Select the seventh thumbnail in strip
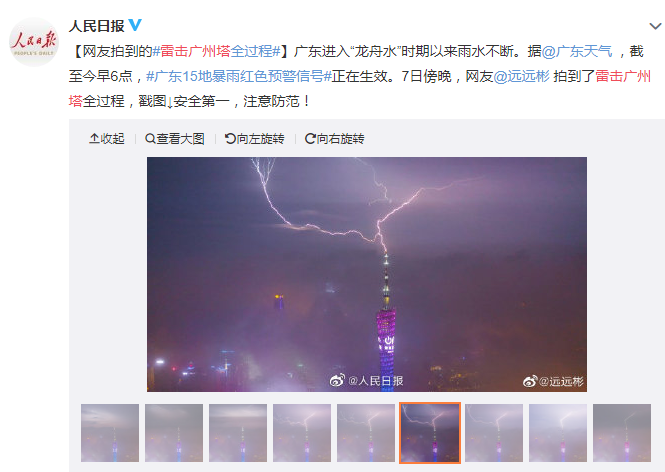This screenshot has height=472, width=665. pos(494,433)
